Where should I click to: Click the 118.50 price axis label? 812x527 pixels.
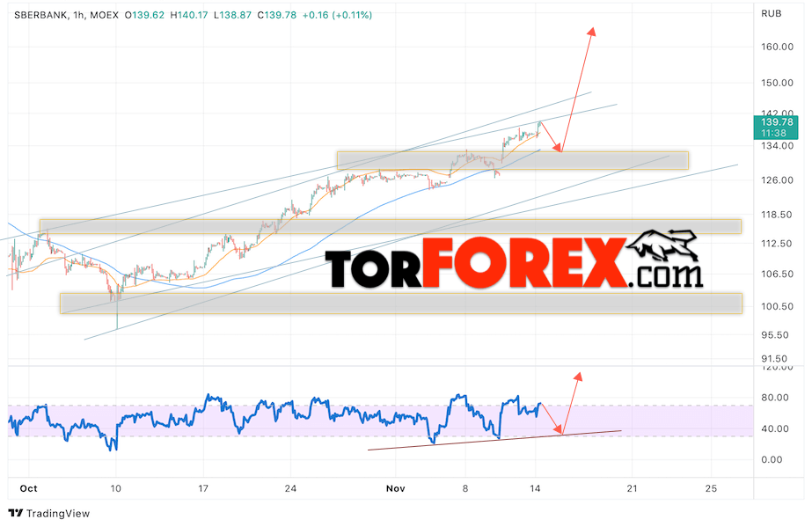(777, 215)
